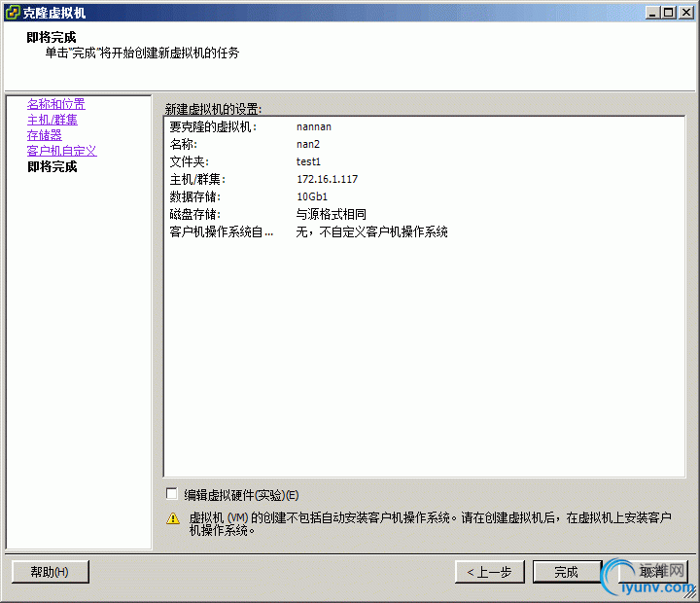
Task: Click the 磁盘存储 row label
Action: pyautogui.click(x=195, y=214)
